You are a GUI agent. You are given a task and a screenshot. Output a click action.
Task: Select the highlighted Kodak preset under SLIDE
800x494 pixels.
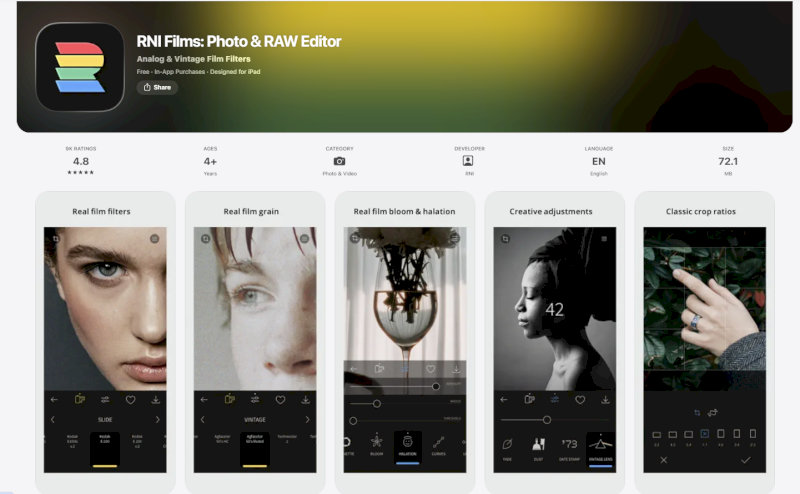[105, 449]
